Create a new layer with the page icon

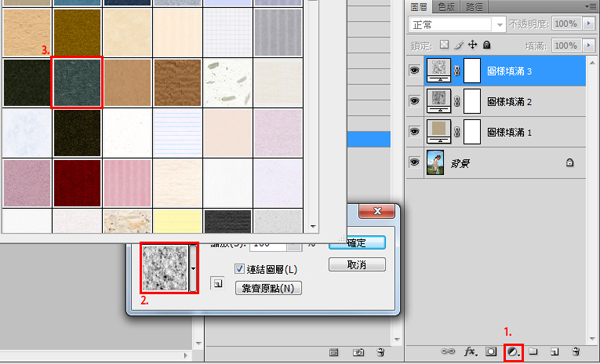tap(554, 351)
